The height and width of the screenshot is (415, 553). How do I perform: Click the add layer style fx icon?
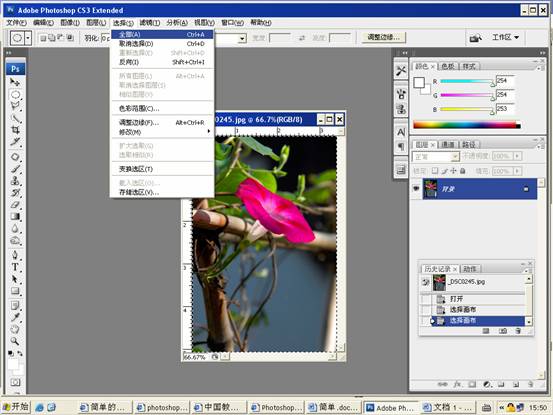pos(457,384)
